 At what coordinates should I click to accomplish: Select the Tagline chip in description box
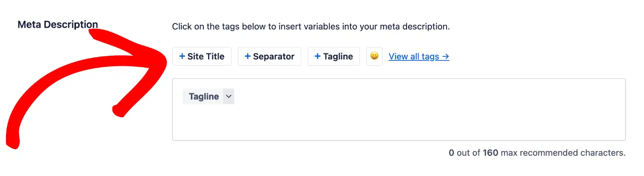(x=203, y=96)
